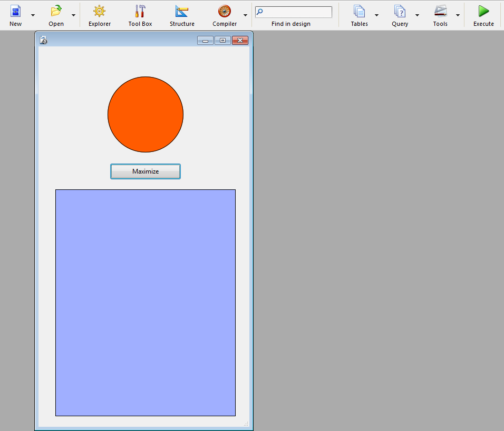504x431 pixels.
Task: Open the Explorer panel
Action: pos(99,12)
